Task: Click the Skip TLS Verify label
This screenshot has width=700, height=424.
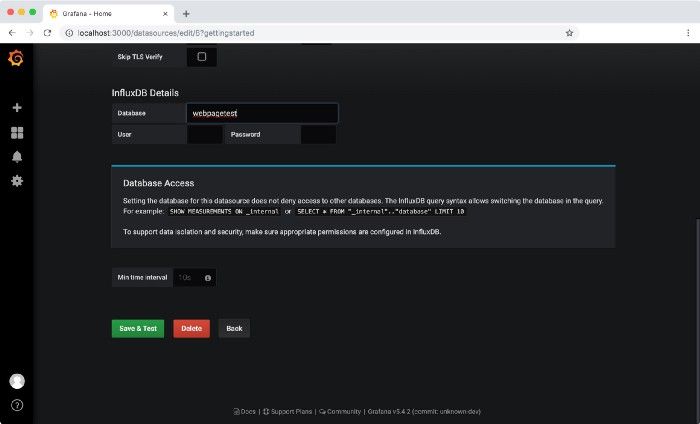Action: (140, 57)
